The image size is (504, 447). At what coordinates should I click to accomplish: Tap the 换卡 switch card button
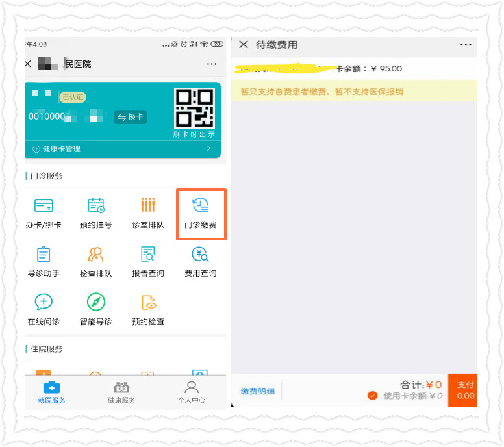(131, 117)
